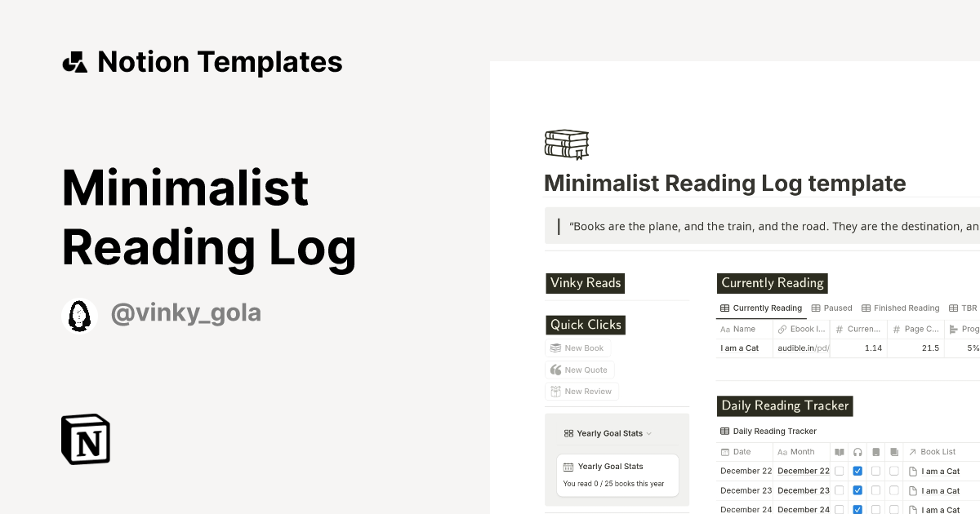Click the link icon in the Ebook column header
The image size is (980, 514).
pos(782,329)
